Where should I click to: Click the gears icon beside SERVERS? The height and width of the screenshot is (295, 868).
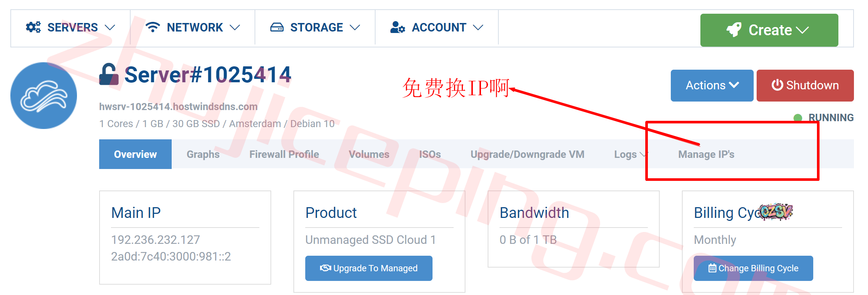[33, 27]
